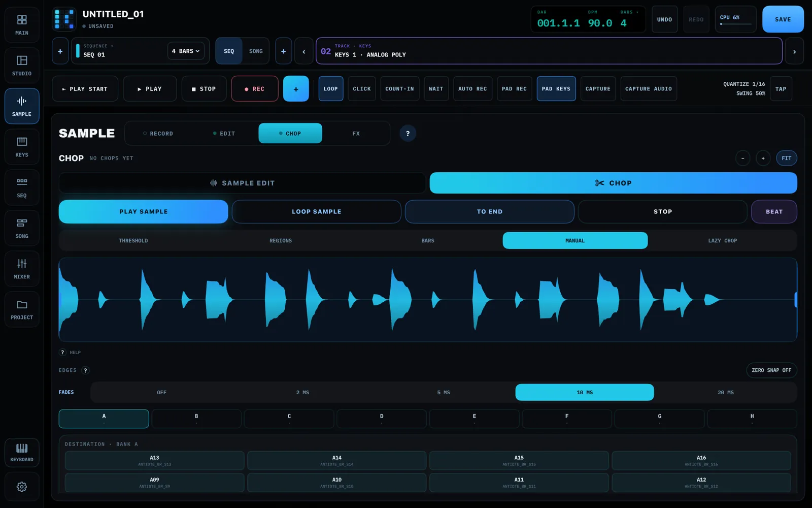Viewport: 812px width, 508px height.
Task: Start recording with REC button
Action: click(255, 89)
